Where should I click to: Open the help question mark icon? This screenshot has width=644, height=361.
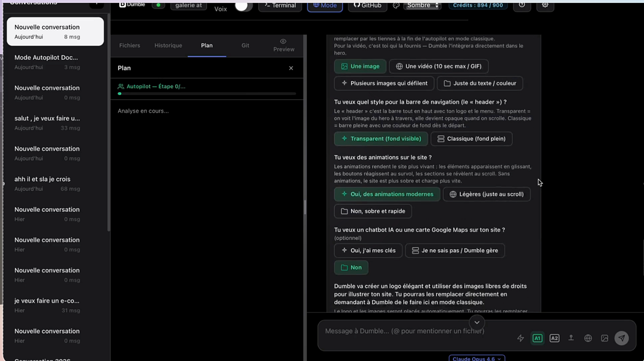pos(522,5)
